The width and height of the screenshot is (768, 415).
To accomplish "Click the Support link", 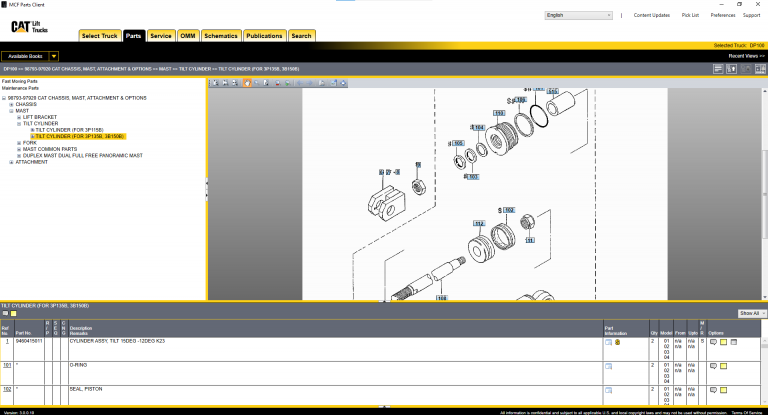I will click(751, 15).
